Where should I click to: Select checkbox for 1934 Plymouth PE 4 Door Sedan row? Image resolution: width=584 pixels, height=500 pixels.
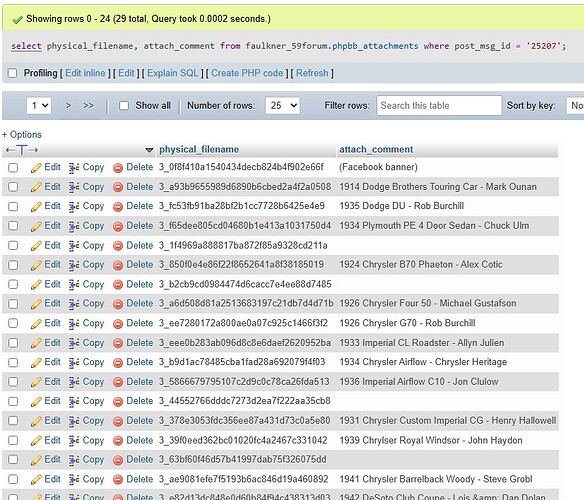13,226
